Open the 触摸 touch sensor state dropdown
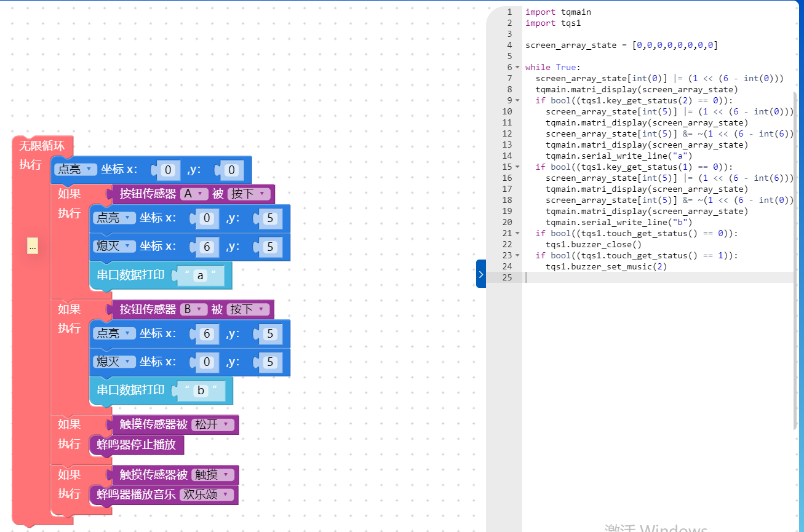804x532 pixels. 213,475
